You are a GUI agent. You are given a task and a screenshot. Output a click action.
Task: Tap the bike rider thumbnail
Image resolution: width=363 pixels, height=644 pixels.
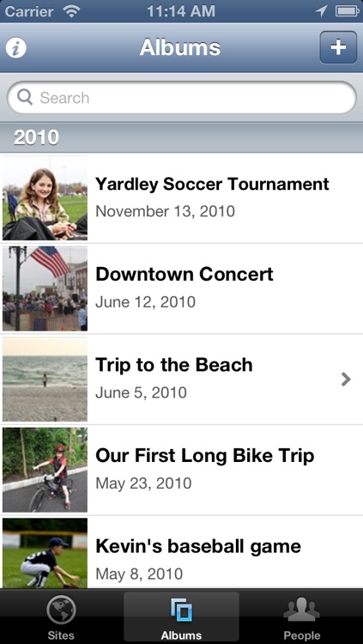[x=45, y=470]
